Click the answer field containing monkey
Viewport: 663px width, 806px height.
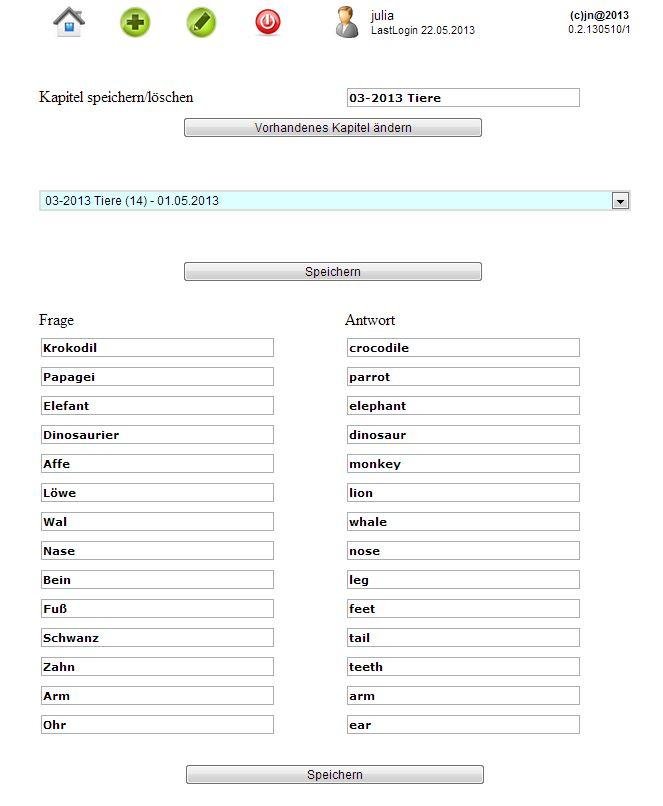462,464
